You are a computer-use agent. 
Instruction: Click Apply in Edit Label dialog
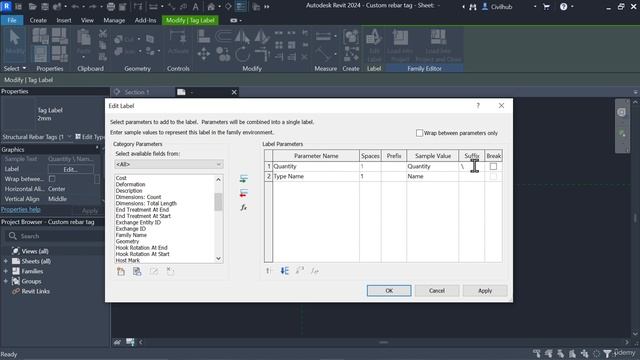tap(485, 291)
